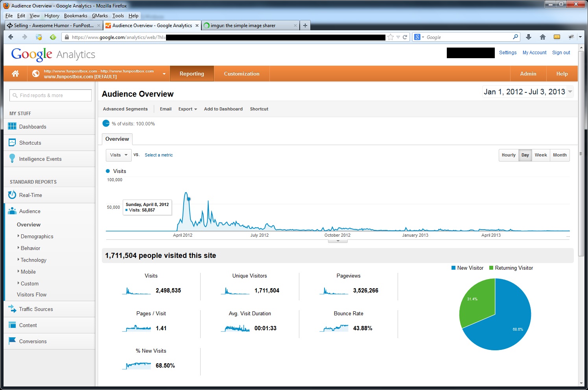Click the Conversions flag icon
Viewport: 588px width, 390px height.
[12, 341]
